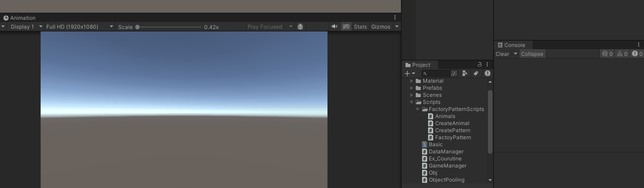Screen dimensions: 644x188
Task: Mute audio in the Game view
Action: point(334,27)
